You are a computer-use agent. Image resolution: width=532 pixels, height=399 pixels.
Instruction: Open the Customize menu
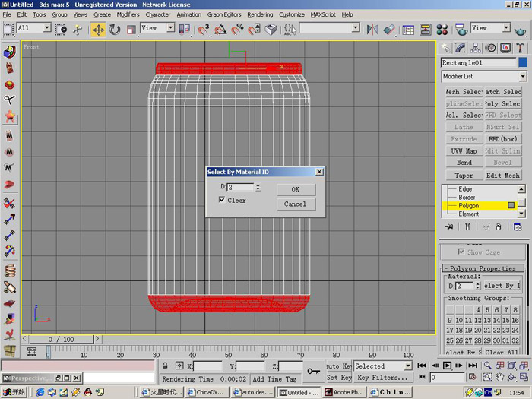point(292,14)
